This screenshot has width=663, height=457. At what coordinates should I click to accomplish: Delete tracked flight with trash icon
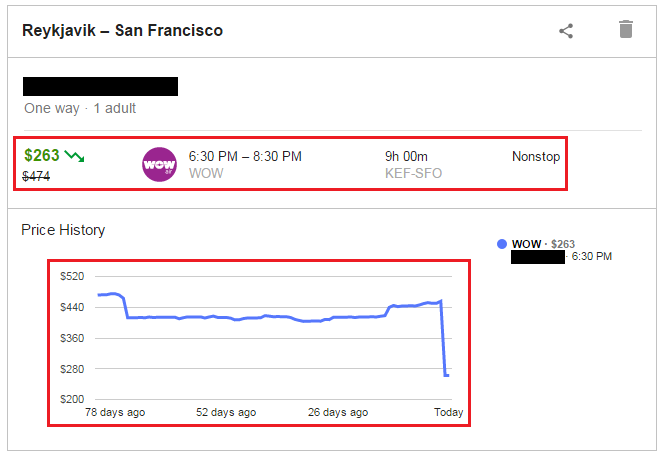click(x=626, y=29)
